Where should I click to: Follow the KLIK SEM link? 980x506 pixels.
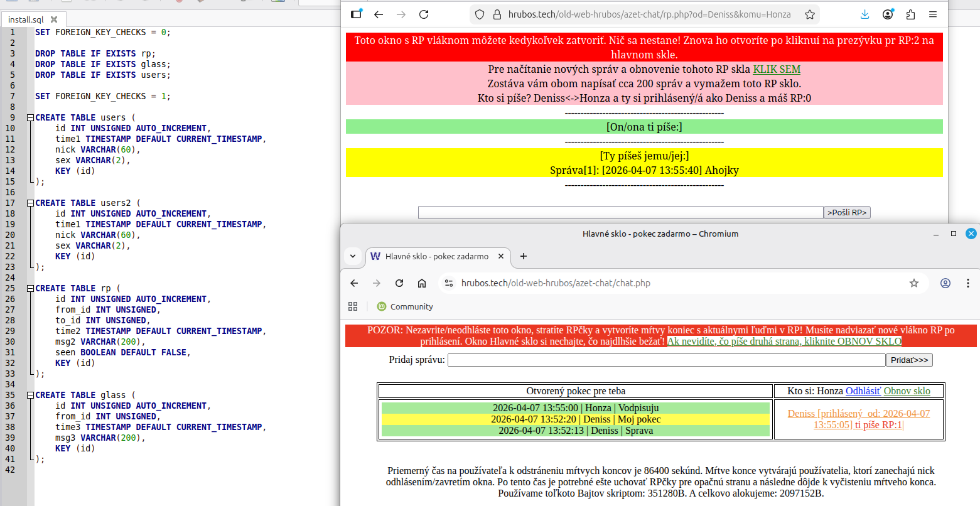click(776, 69)
